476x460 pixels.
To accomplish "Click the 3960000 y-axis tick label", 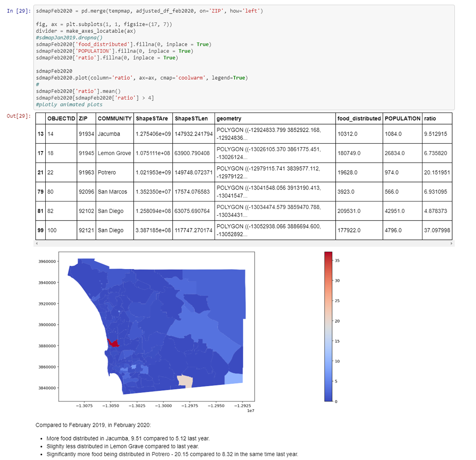I will point(47,261).
